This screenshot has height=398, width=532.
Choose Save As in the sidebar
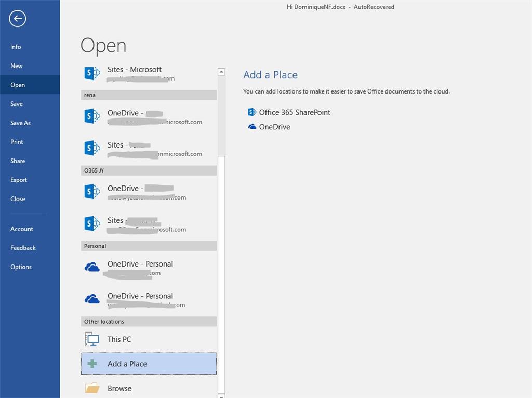[20, 123]
